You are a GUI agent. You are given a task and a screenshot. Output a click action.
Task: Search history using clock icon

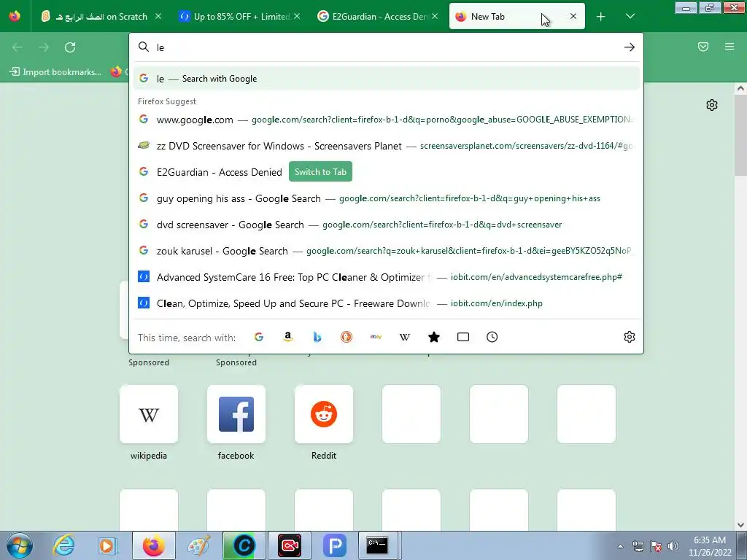click(492, 337)
